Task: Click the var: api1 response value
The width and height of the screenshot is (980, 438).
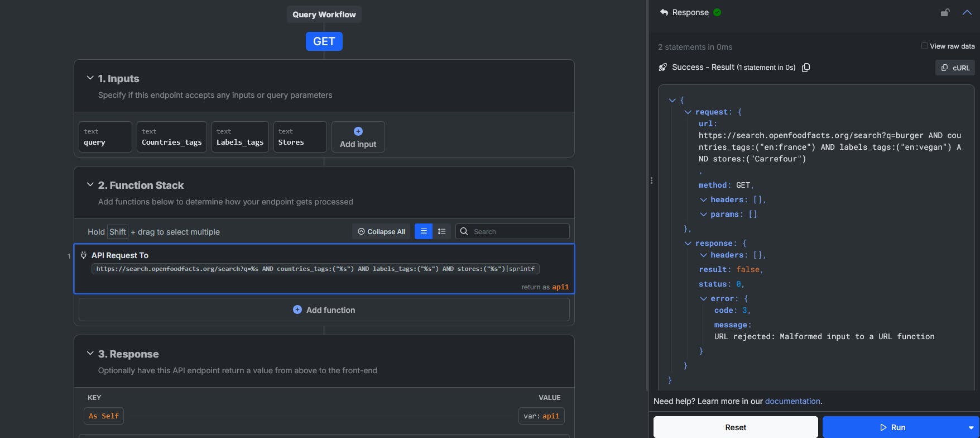Action: (541, 416)
